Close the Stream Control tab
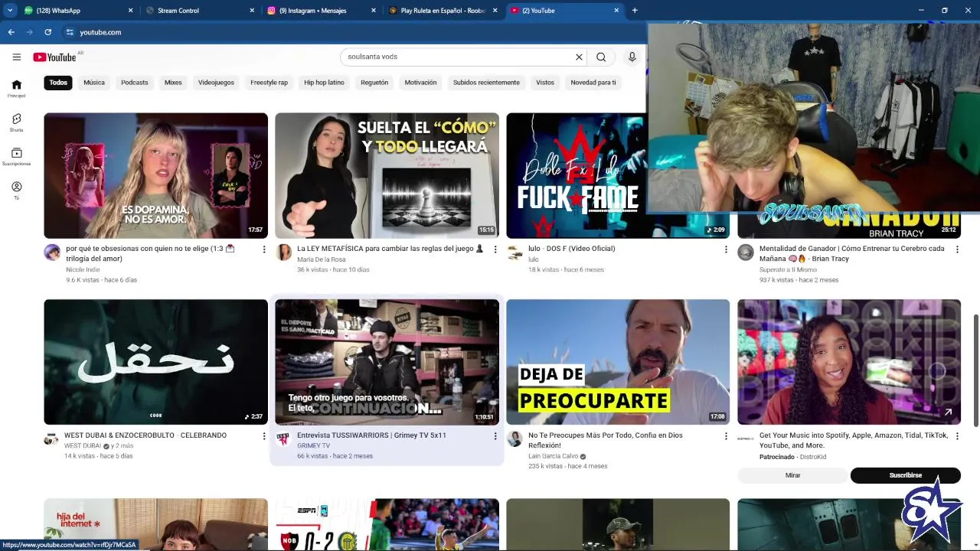The width and height of the screenshot is (980, 551). coord(252,11)
